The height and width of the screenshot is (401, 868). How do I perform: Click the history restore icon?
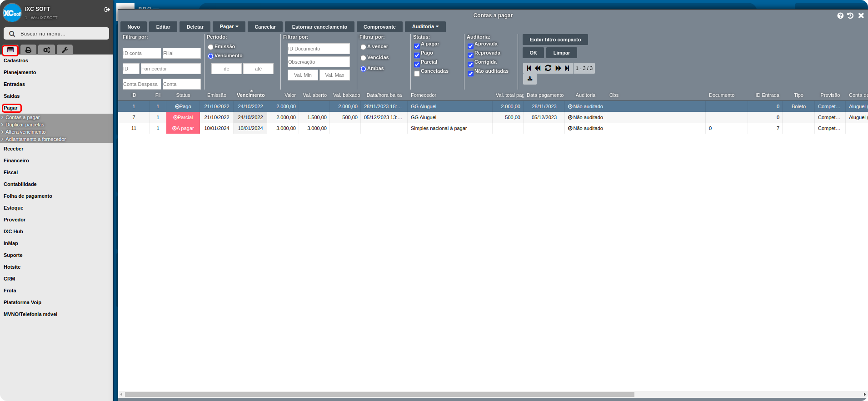[850, 15]
